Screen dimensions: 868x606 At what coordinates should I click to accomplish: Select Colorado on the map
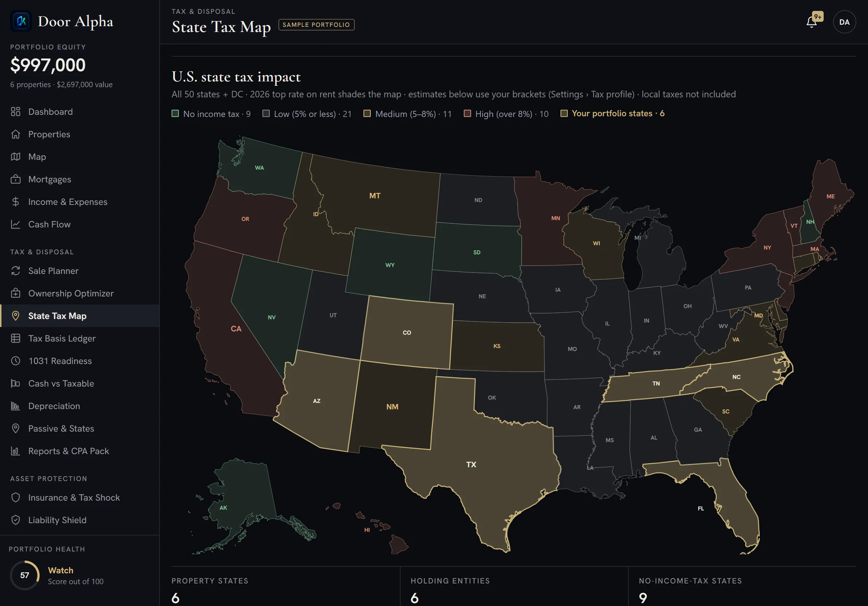point(407,332)
